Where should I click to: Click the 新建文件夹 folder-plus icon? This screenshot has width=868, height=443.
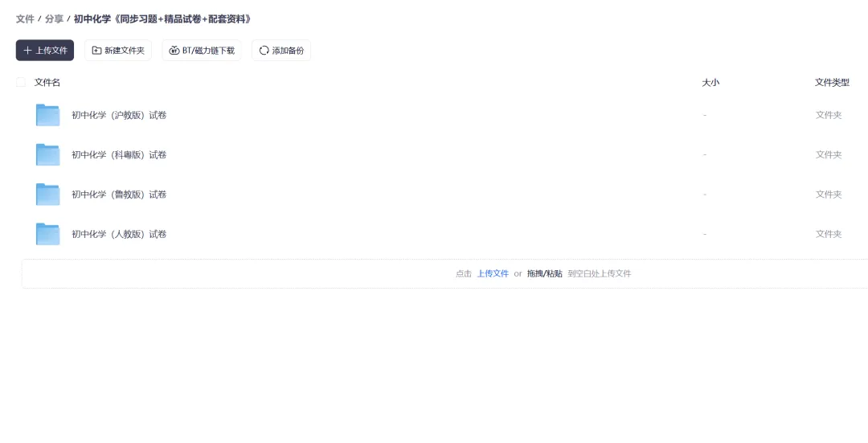coord(96,51)
